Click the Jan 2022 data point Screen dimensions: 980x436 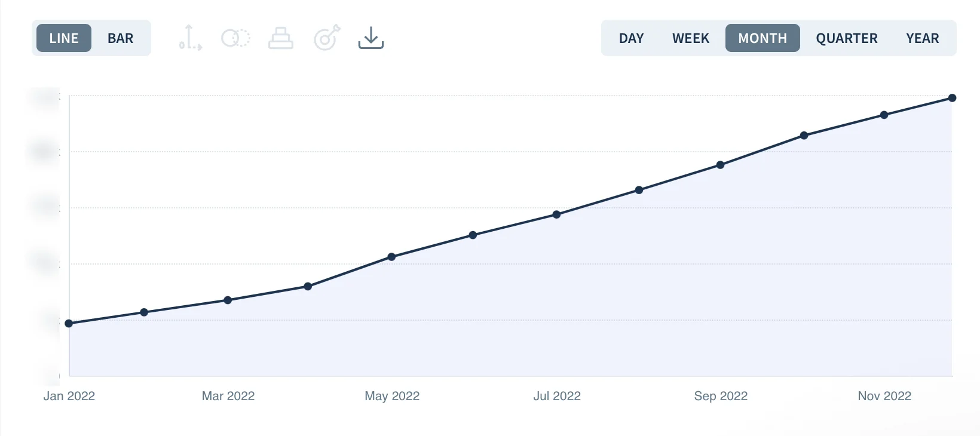point(69,324)
